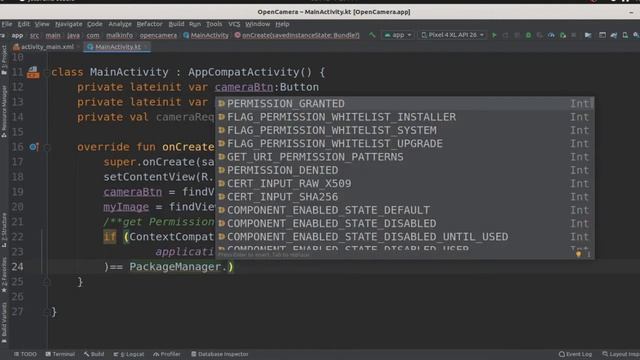Run the app with green play icon

(x=494, y=35)
